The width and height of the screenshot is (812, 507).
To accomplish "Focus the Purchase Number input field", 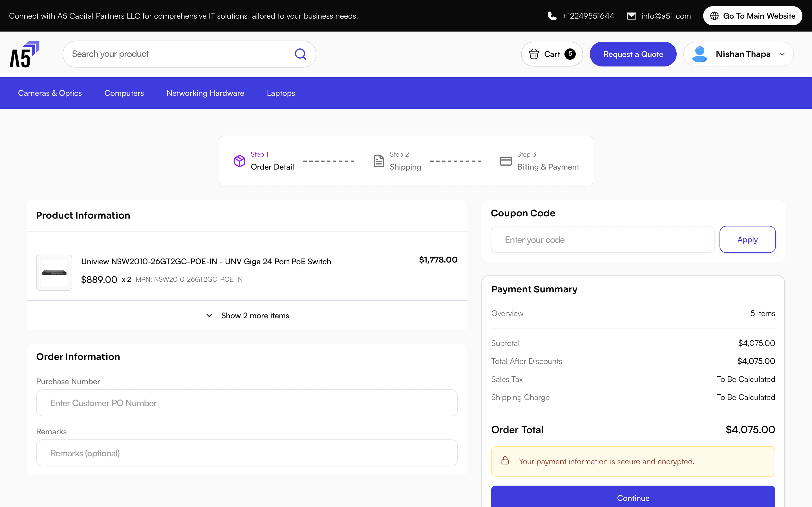I will tap(247, 403).
